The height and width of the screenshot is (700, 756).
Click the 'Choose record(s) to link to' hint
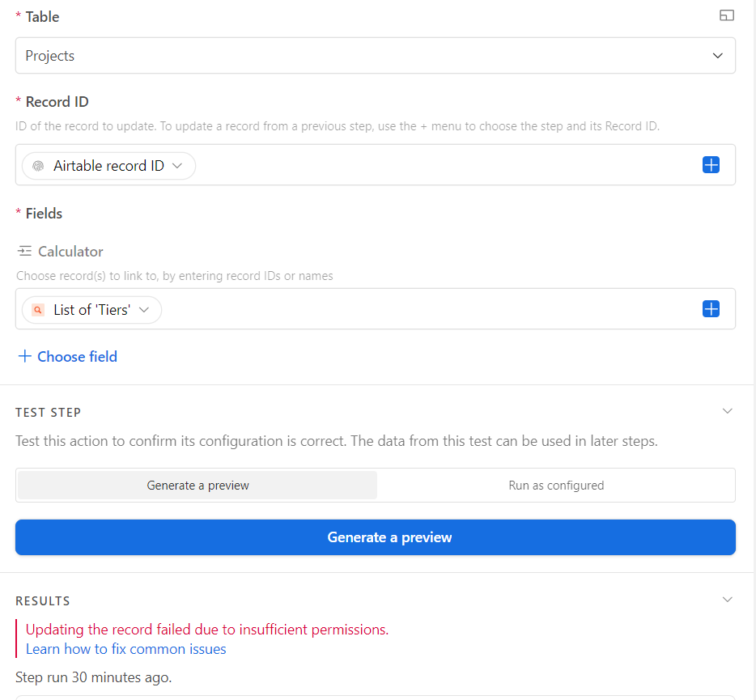[175, 276]
